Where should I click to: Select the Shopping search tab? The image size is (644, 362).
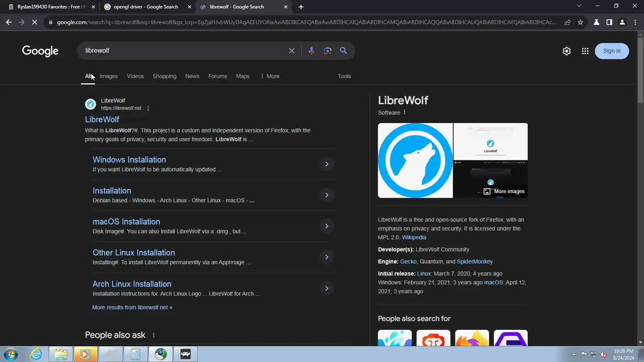164,76
